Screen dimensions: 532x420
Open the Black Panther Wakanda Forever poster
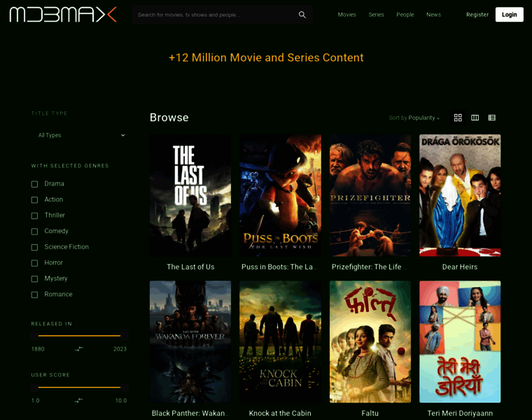click(x=190, y=342)
